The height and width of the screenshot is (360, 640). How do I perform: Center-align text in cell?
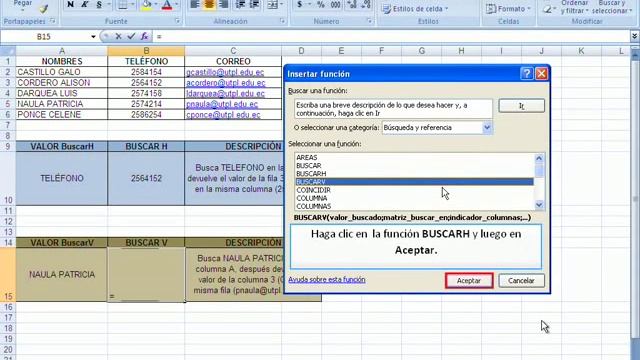click(x=209, y=4)
